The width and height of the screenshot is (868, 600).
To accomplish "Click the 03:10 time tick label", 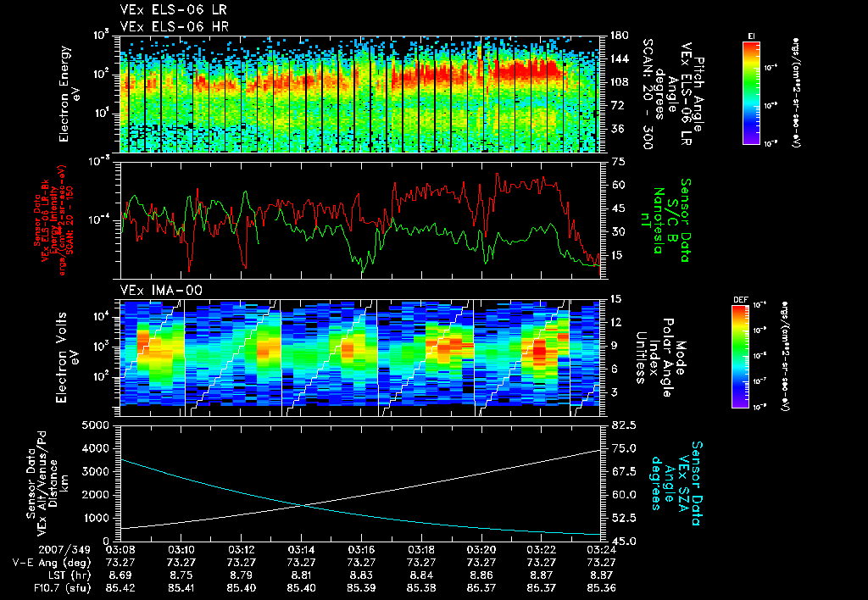I will pos(181,552).
